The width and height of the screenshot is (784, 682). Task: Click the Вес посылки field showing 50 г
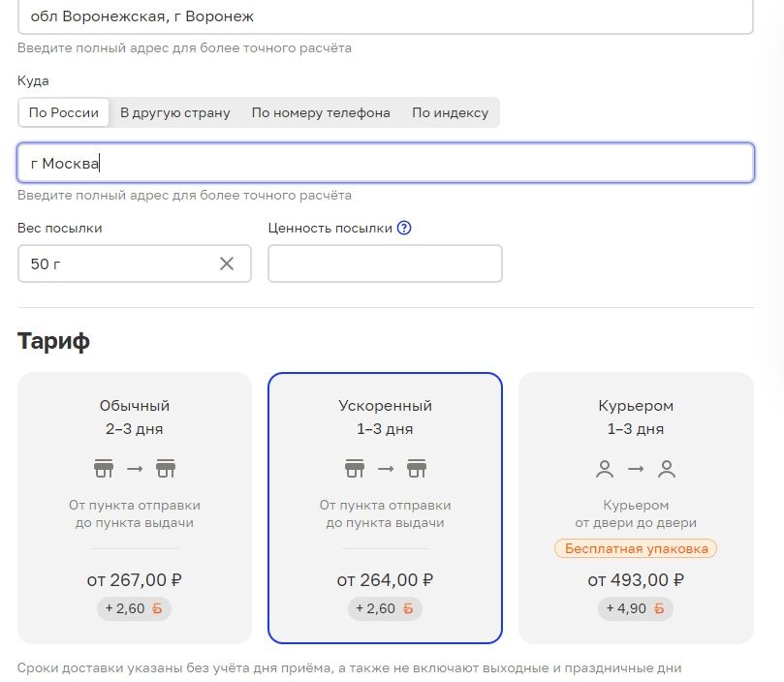tap(116, 263)
